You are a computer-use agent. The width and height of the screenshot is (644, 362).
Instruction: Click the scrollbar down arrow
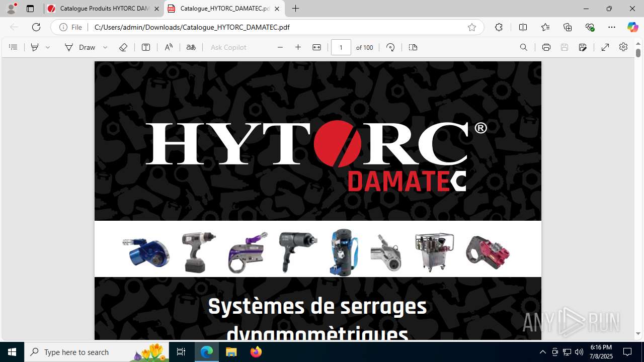[638, 334]
